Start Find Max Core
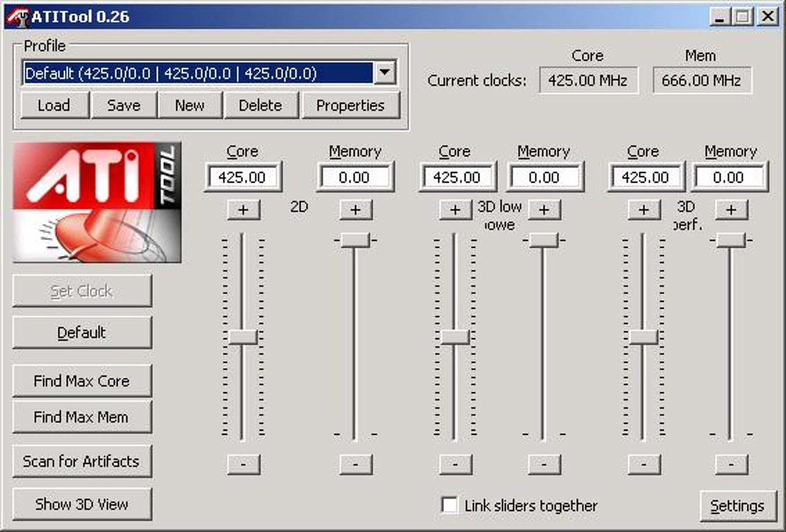The height and width of the screenshot is (532, 786). pyautogui.click(x=82, y=381)
